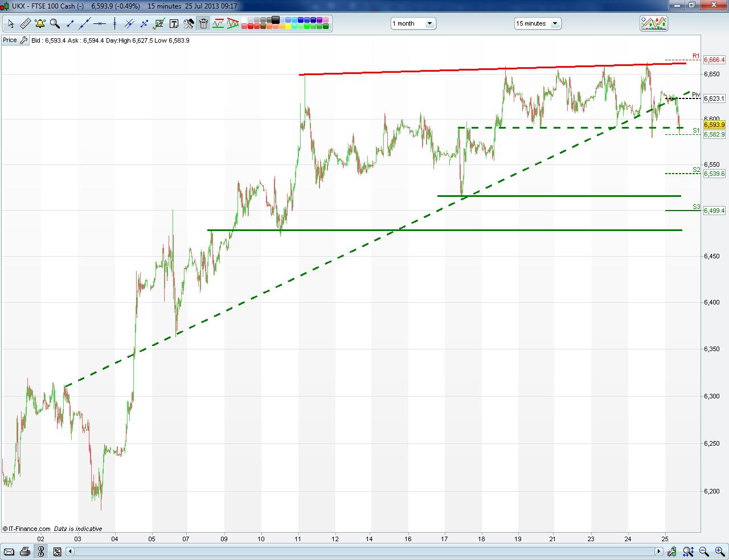
Task: Toggle the support resistance lines tool
Action: click(x=218, y=23)
